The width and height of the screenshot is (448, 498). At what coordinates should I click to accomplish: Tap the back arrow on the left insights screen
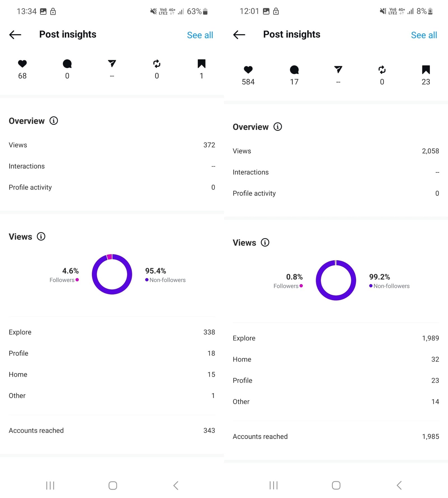pyautogui.click(x=15, y=35)
